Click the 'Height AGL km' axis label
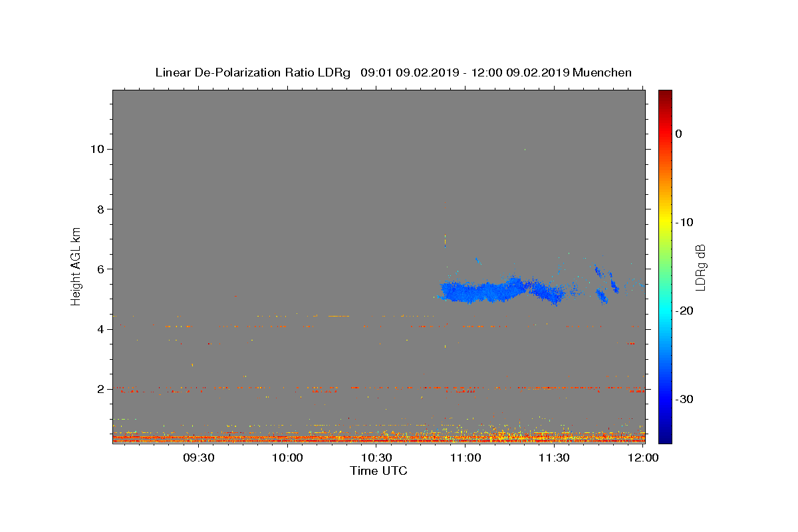 (76, 265)
